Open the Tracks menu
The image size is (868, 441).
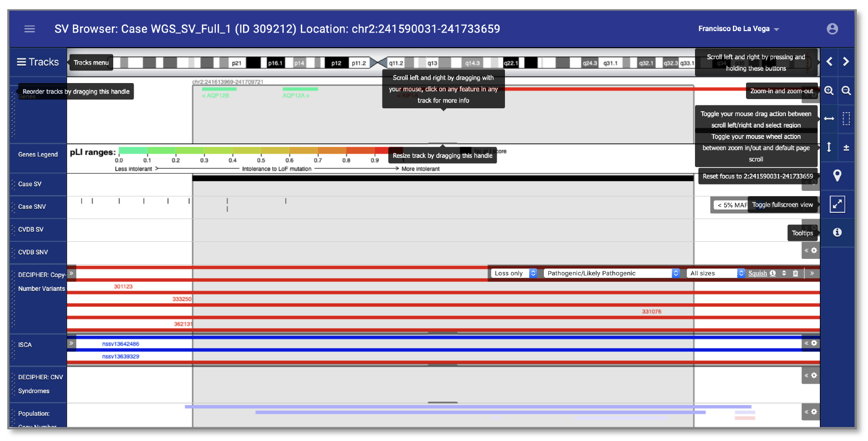(37, 62)
